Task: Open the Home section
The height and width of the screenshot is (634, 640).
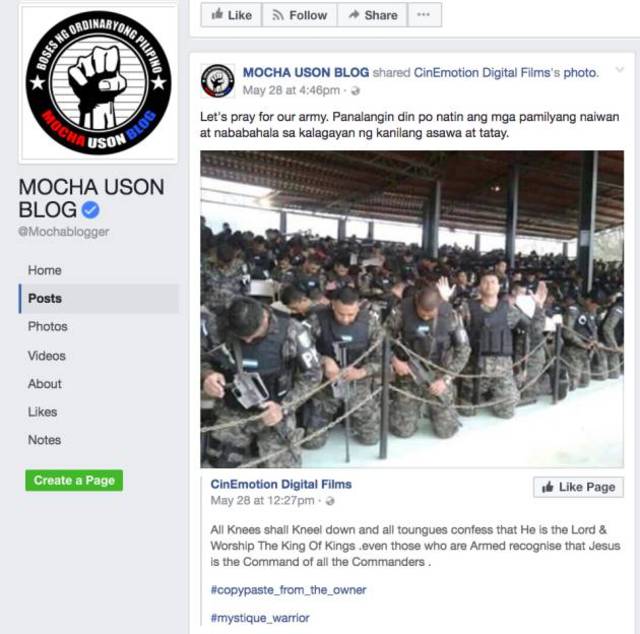Action: (x=44, y=270)
